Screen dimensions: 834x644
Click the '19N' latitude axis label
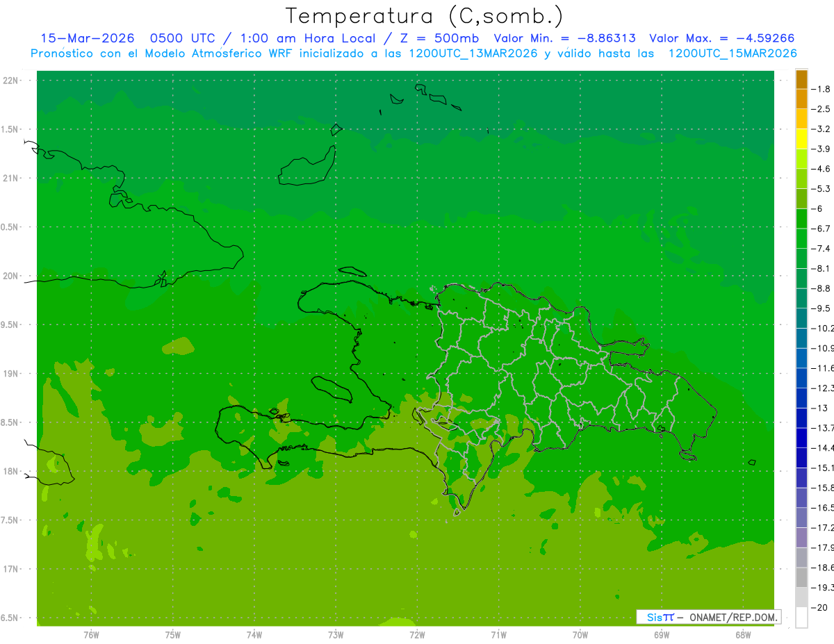click(x=11, y=374)
